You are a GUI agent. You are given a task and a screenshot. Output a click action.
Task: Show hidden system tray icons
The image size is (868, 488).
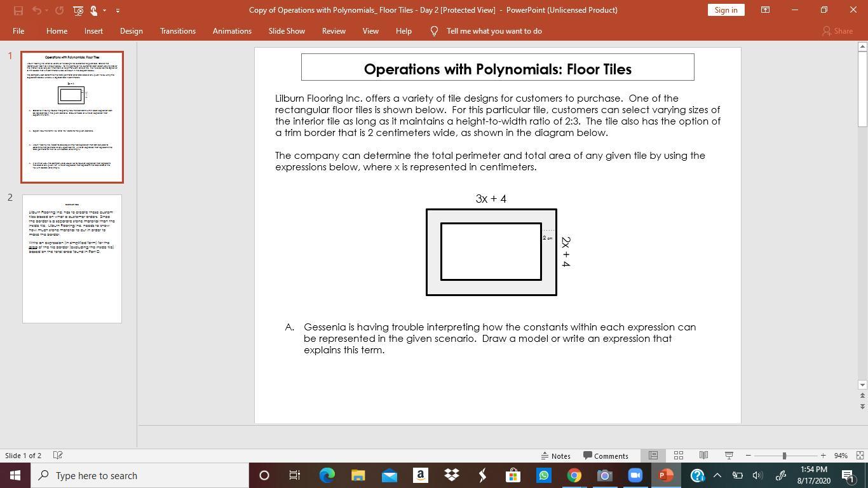pos(717,475)
